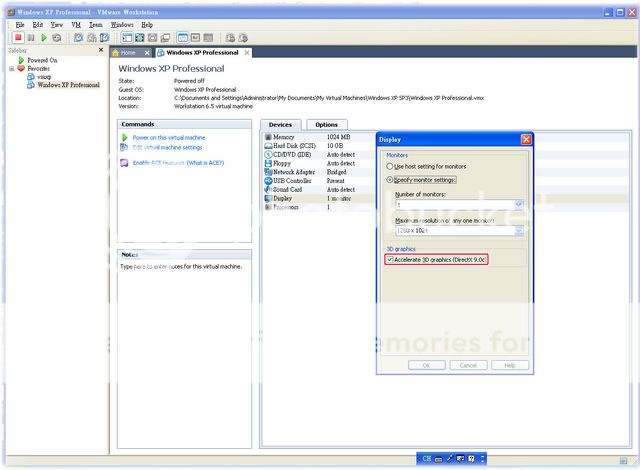Click the language bar tool icon
The width and height of the screenshot is (640, 470).
tap(460, 459)
